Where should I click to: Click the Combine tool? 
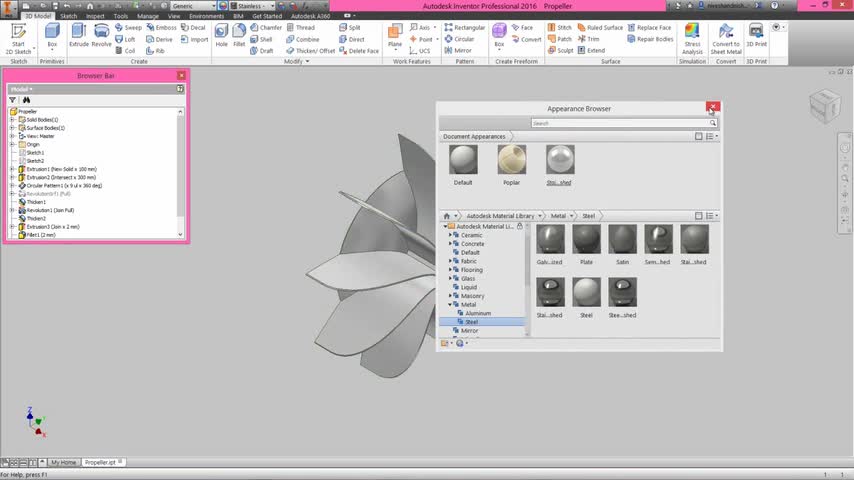click(x=303, y=39)
